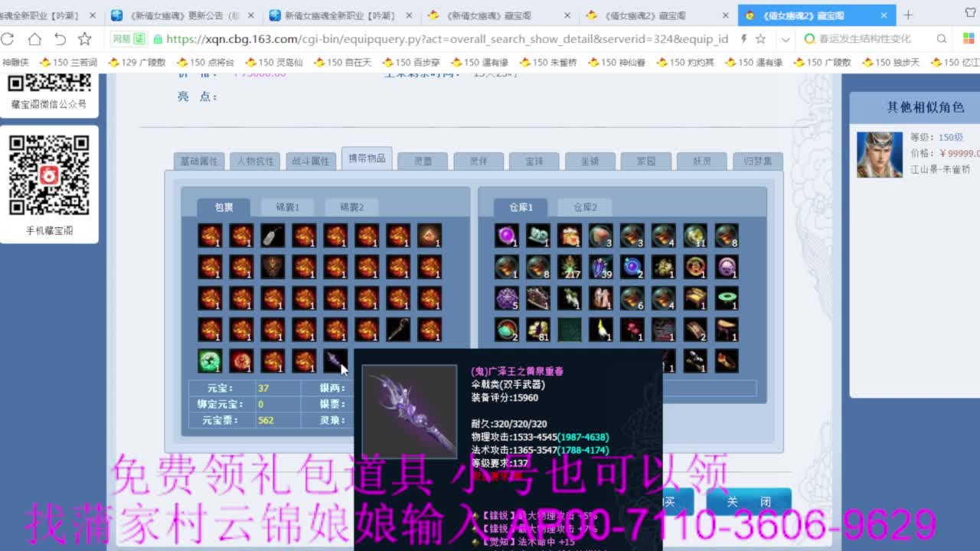
Task: Click the 150级 similar character link
Action: [951, 137]
